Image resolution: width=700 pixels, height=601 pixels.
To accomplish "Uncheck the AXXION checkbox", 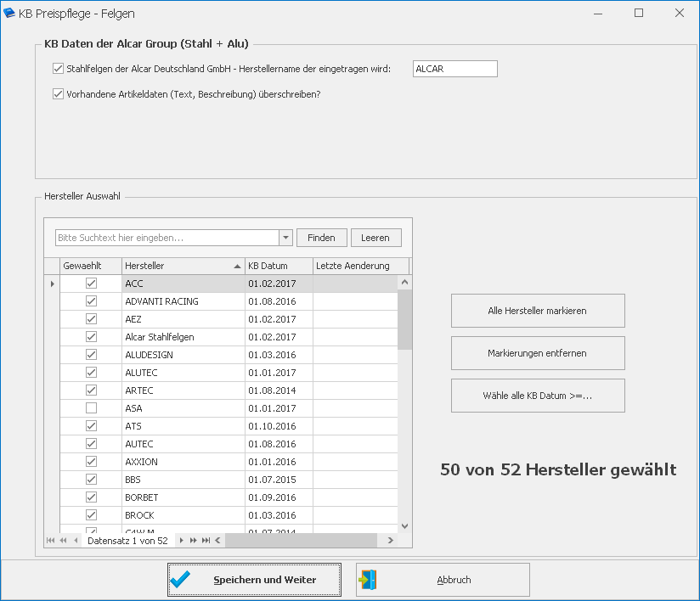I will click(91, 461).
